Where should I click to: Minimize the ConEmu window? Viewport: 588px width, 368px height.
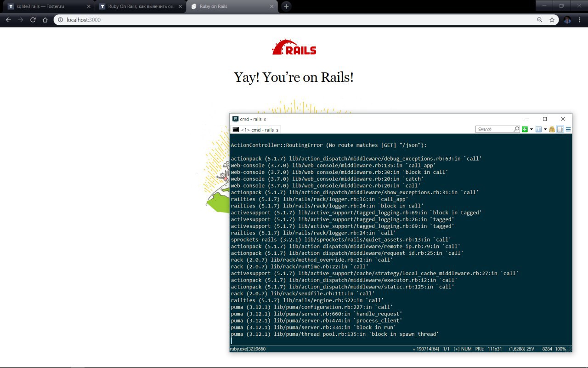point(527,119)
